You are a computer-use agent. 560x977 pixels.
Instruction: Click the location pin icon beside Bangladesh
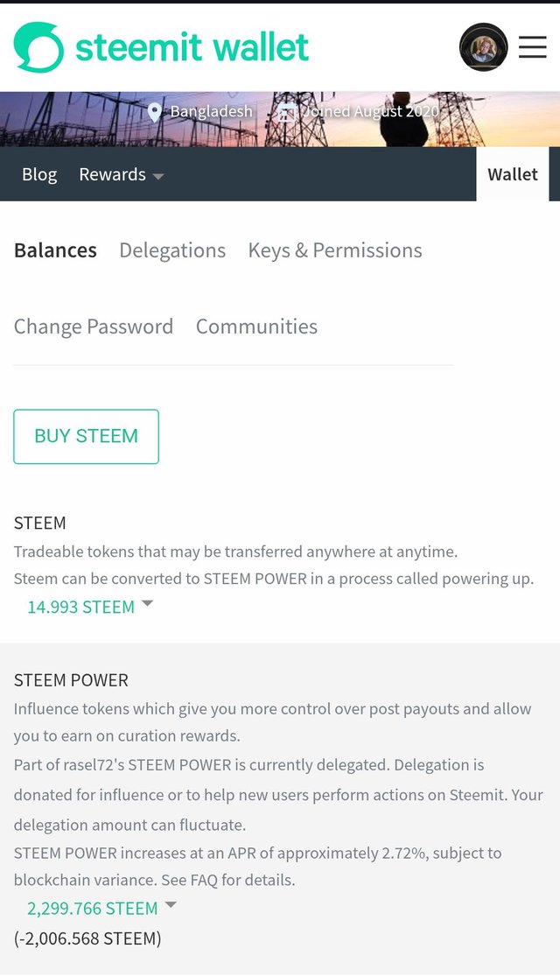(155, 113)
